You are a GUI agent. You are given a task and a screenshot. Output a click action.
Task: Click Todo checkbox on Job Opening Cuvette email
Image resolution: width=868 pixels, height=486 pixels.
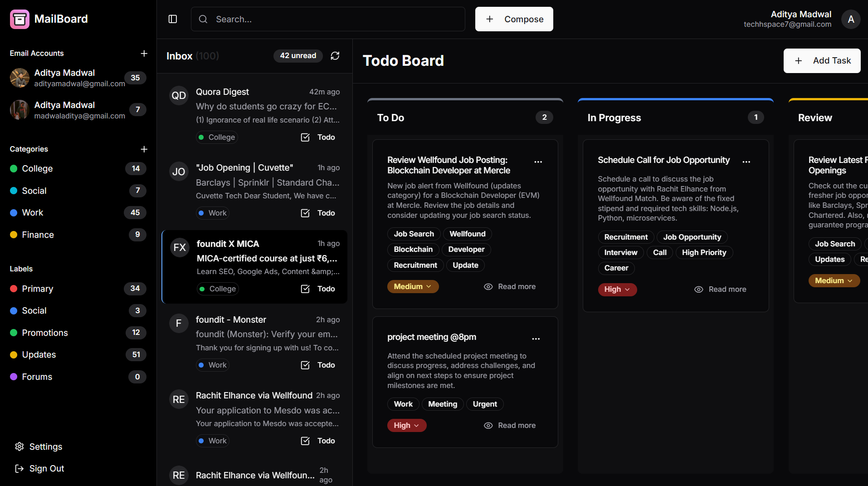pos(305,213)
